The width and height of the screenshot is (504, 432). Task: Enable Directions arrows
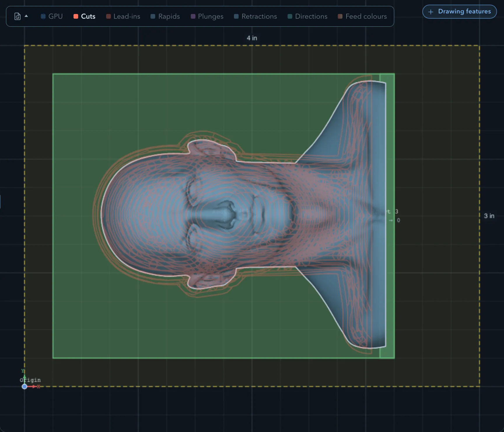point(307,16)
